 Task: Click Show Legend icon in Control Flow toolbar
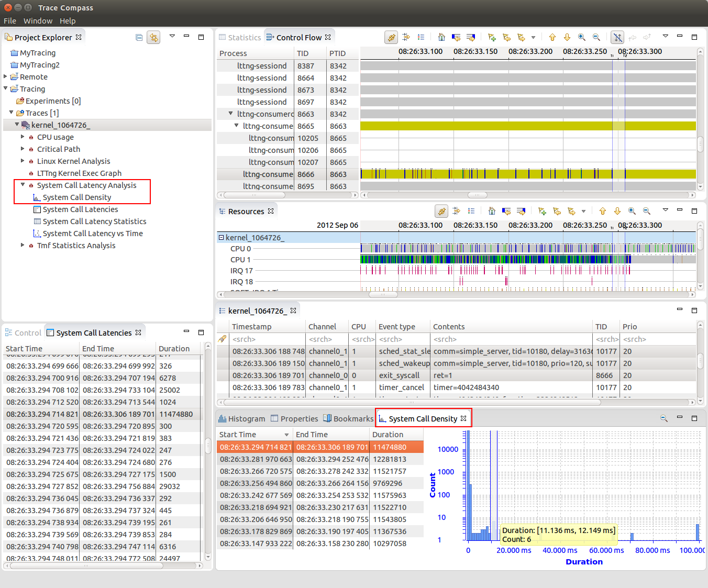[421, 37]
